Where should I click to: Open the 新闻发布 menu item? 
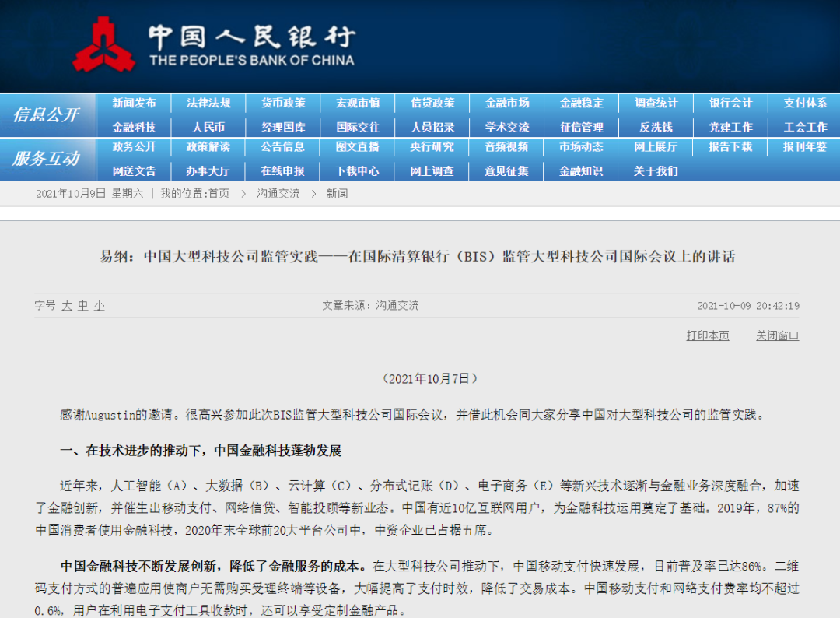[134, 103]
